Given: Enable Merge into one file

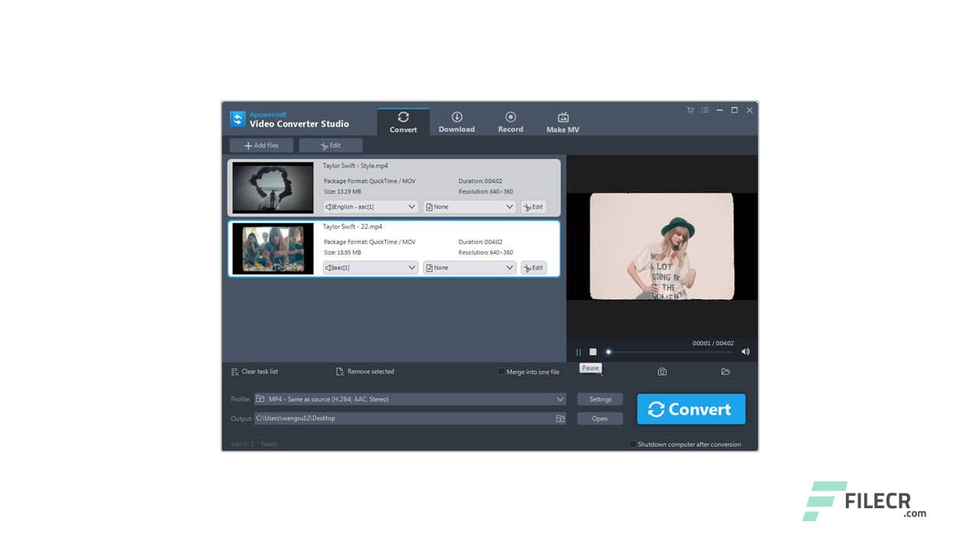Looking at the screenshot, I should 502,372.
